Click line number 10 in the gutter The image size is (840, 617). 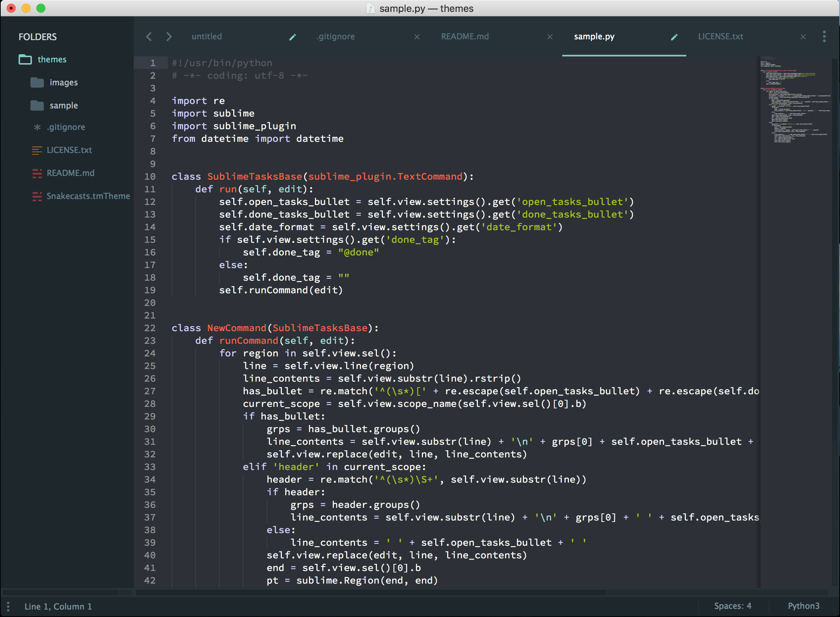click(x=150, y=177)
